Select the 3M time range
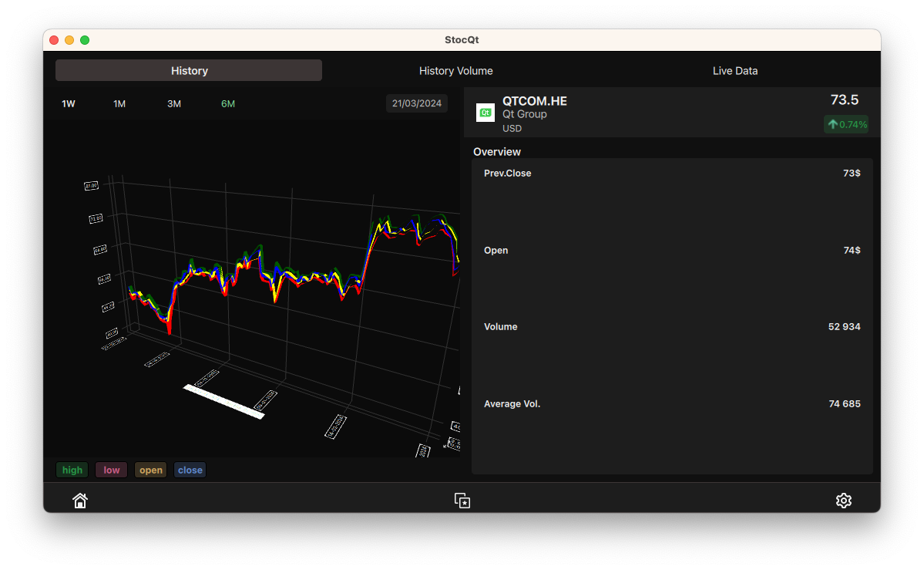The width and height of the screenshot is (924, 570). [x=173, y=103]
